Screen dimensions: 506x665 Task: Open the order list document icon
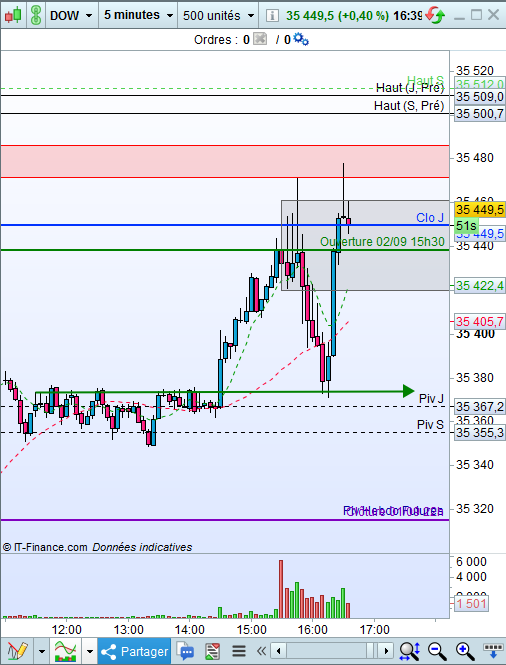(x=212, y=651)
